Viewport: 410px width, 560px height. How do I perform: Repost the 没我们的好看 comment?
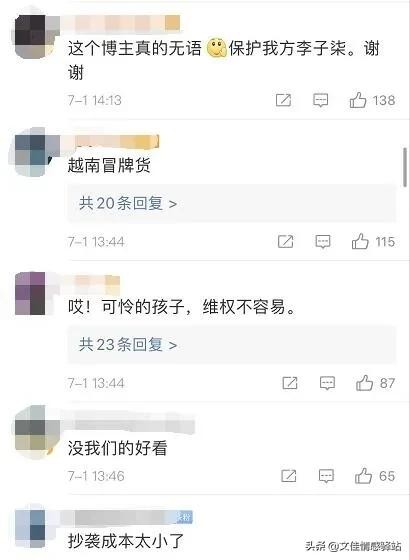[x=289, y=475]
